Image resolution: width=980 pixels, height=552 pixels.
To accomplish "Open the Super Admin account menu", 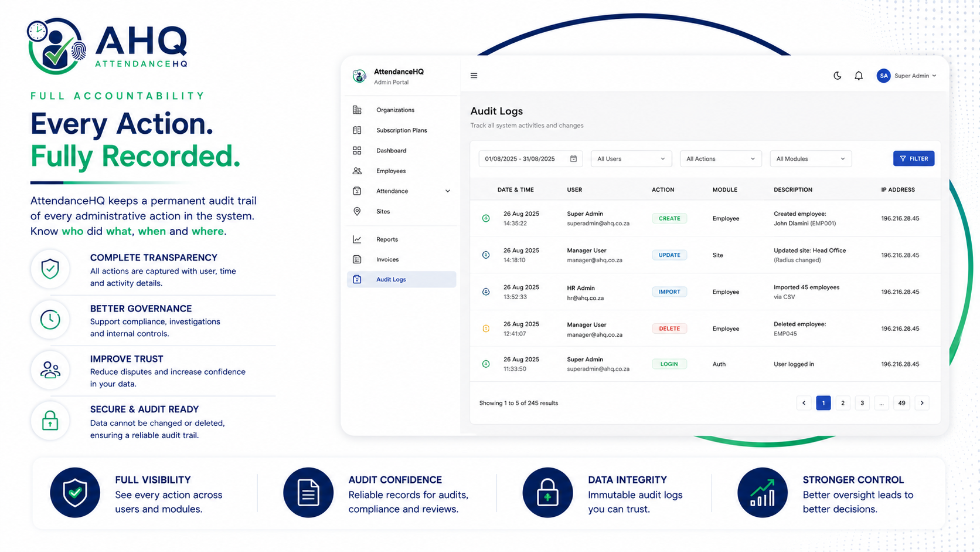I will (x=906, y=76).
